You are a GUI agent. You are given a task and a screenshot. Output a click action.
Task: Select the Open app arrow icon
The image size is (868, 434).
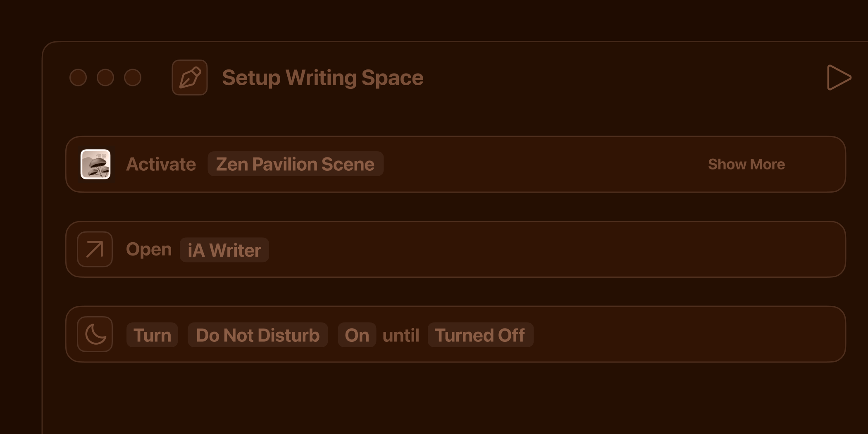click(x=95, y=249)
